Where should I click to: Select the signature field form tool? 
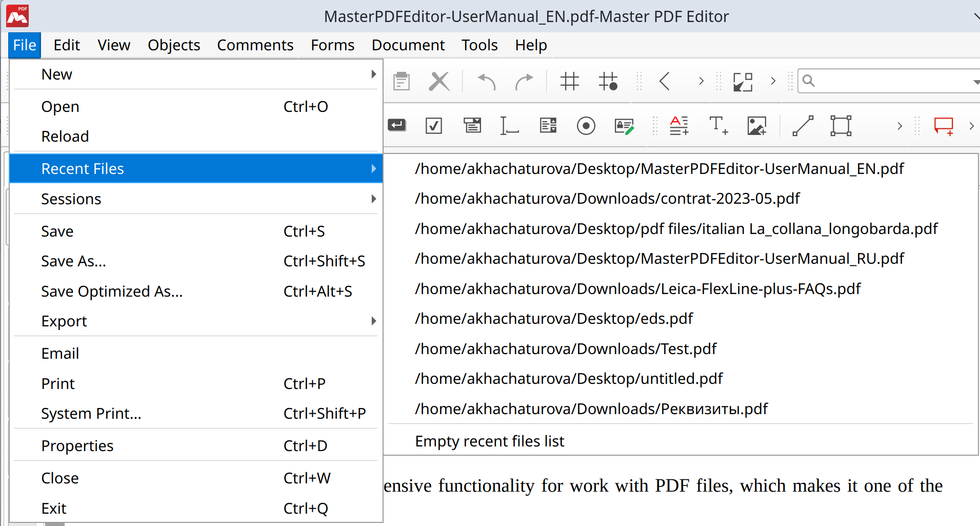[624, 126]
